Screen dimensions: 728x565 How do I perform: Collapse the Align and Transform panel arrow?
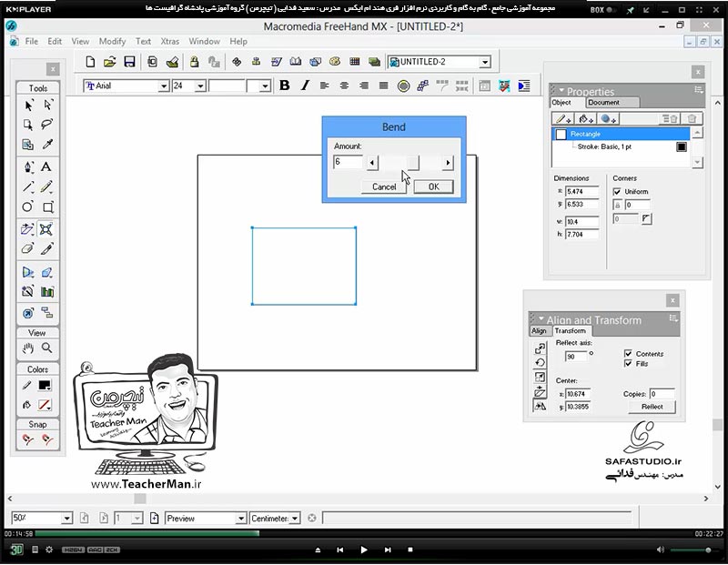(x=541, y=318)
